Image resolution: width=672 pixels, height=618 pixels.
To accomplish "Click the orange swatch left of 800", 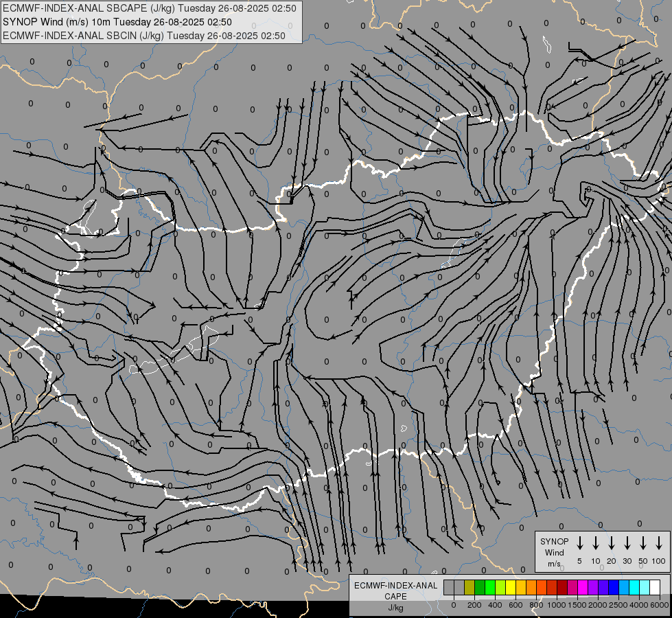I will 531,587.
